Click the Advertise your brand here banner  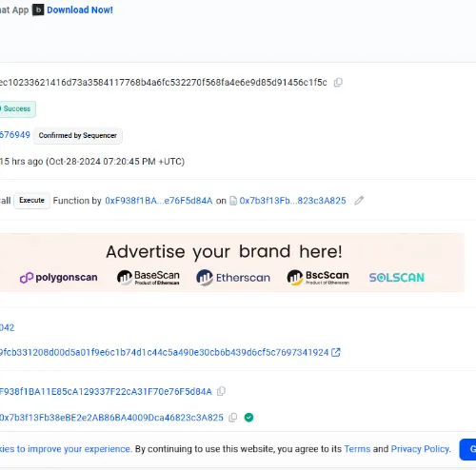(x=232, y=263)
